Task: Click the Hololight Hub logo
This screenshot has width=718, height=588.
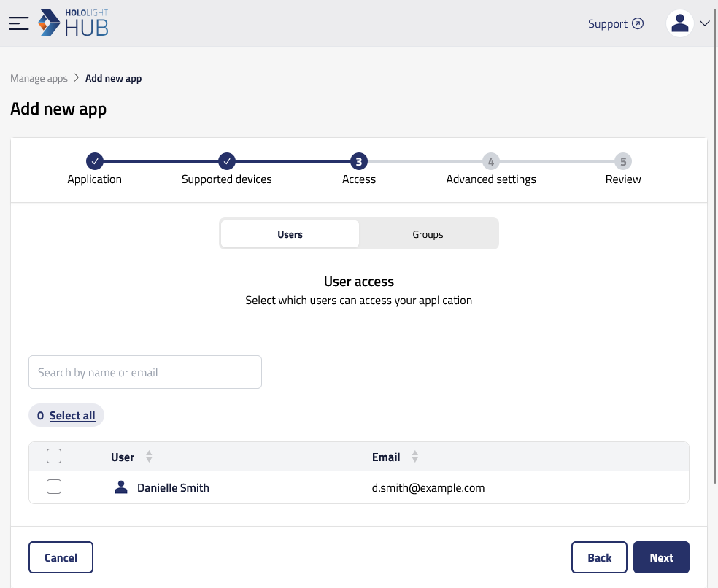Action: 73,23
